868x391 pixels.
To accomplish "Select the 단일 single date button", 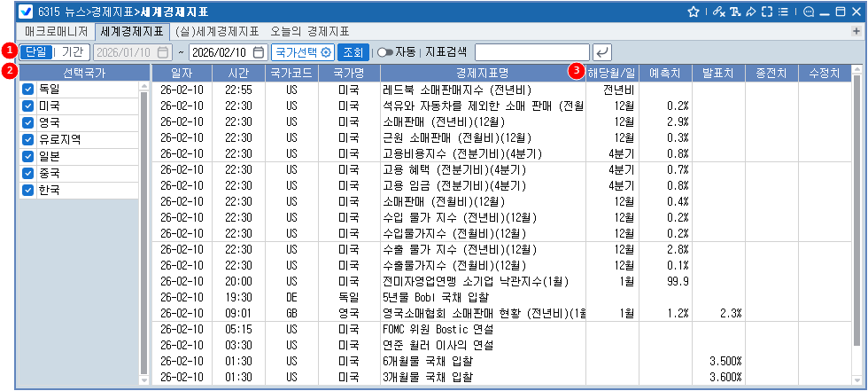I will (x=35, y=52).
